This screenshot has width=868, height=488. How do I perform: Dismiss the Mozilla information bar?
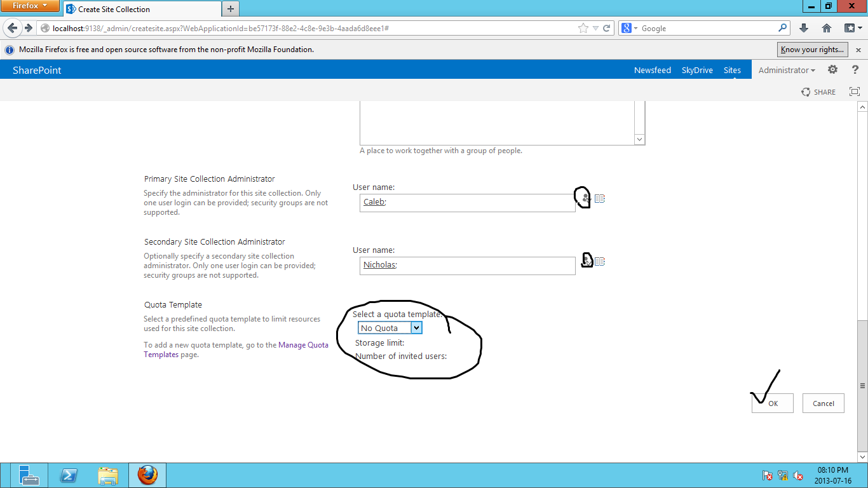(858, 50)
